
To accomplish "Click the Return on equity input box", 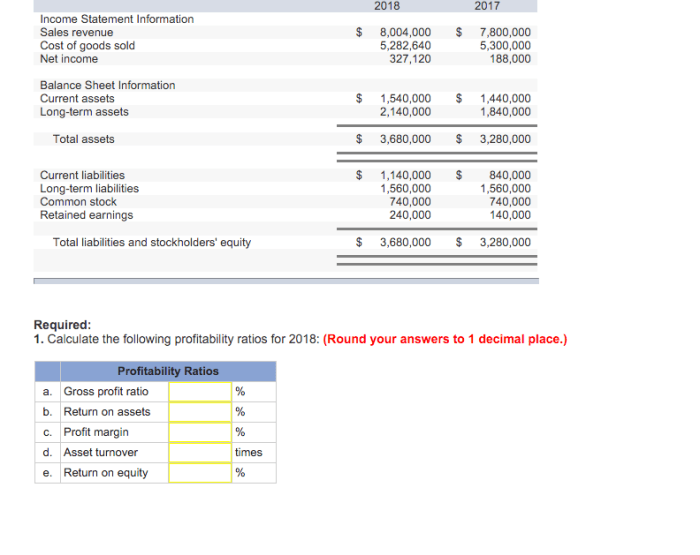I will 199,473.
